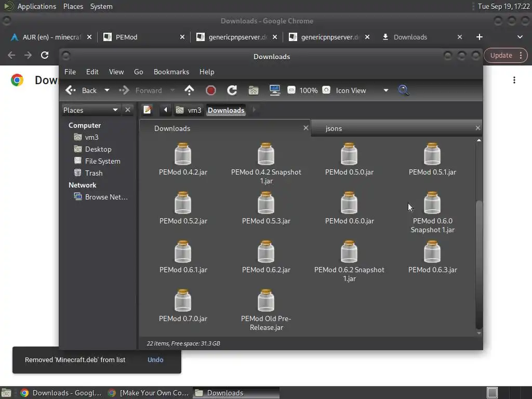The height and width of the screenshot is (399, 532).
Task: Close the Places sidebar panel
Action: 128,110
